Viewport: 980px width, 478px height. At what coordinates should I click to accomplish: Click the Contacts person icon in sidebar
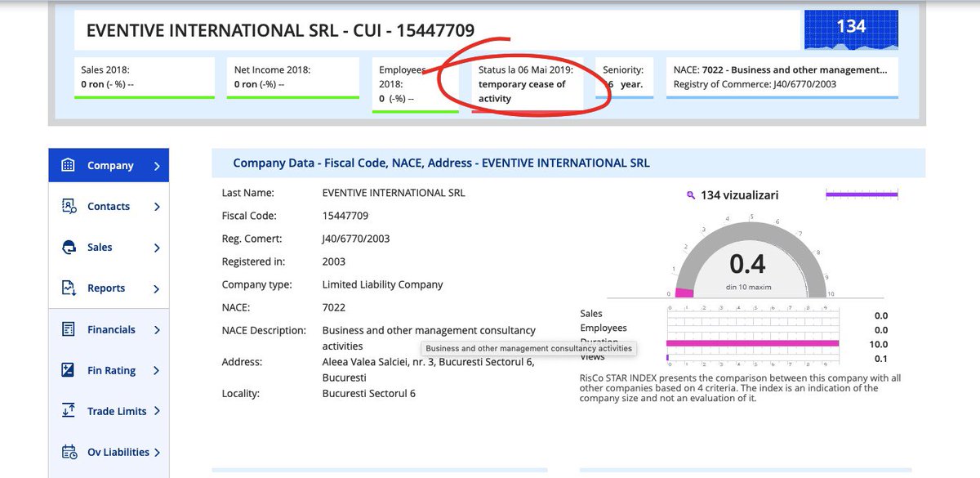[69, 206]
